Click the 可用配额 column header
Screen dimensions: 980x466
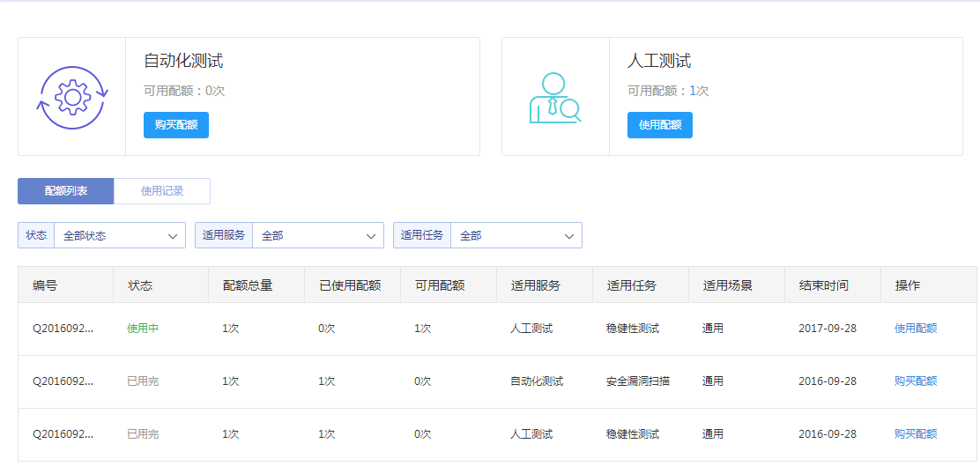439,285
